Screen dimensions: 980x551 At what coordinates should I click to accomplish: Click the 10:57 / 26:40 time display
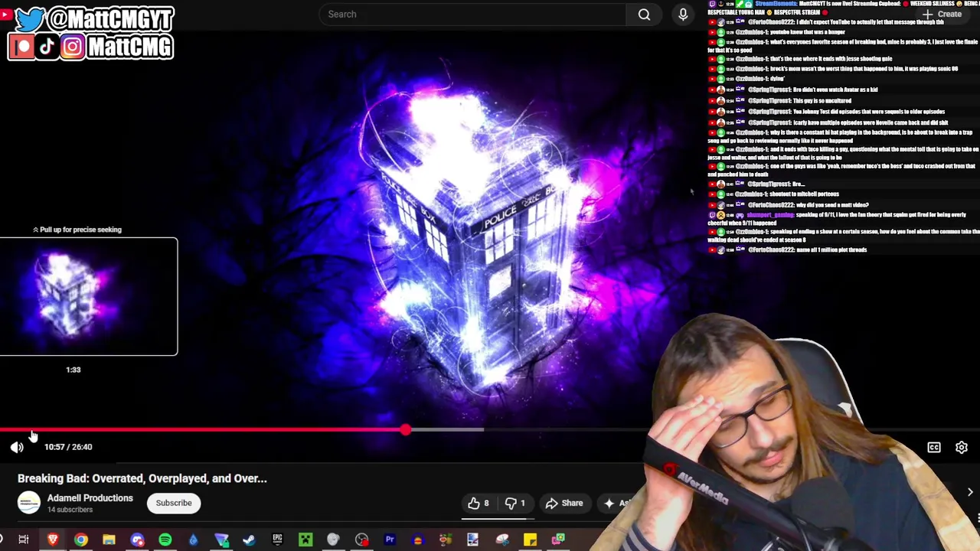[68, 447]
